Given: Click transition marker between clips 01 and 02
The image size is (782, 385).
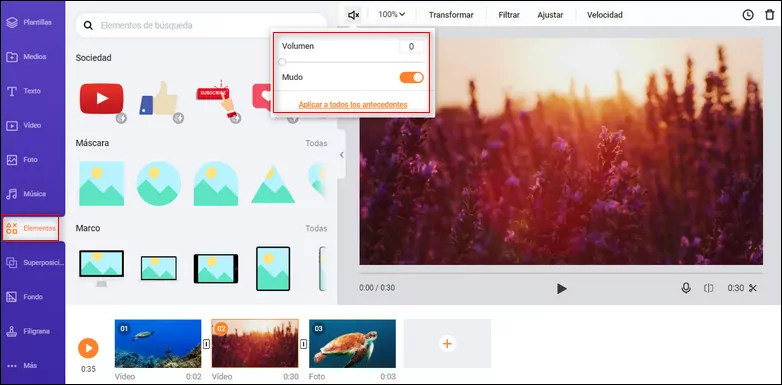Looking at the screenshot, I should [x=206, y=344].
